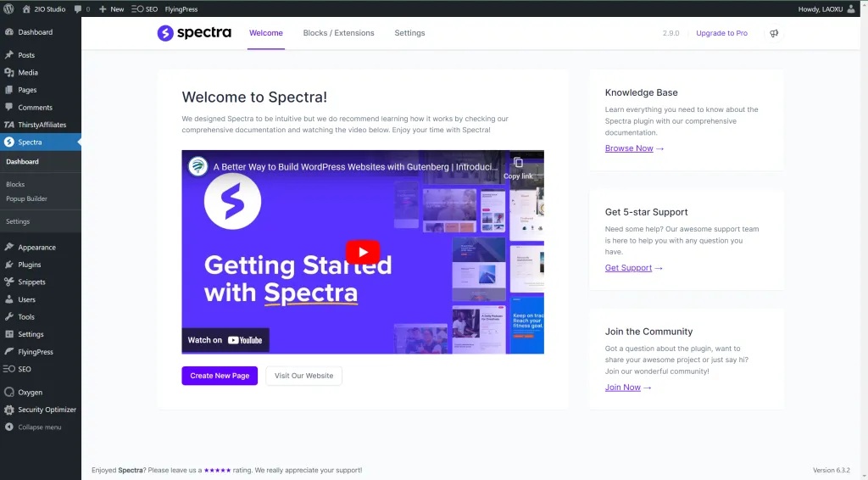Click the Spectra logo in header

pyautogui.click(x=194, y=33)
